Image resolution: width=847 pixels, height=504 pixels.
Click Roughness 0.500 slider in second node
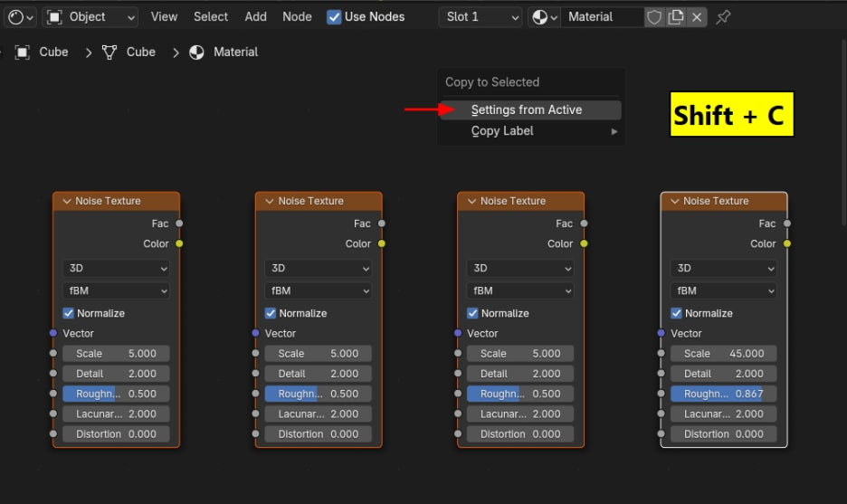tap(319, 394)
